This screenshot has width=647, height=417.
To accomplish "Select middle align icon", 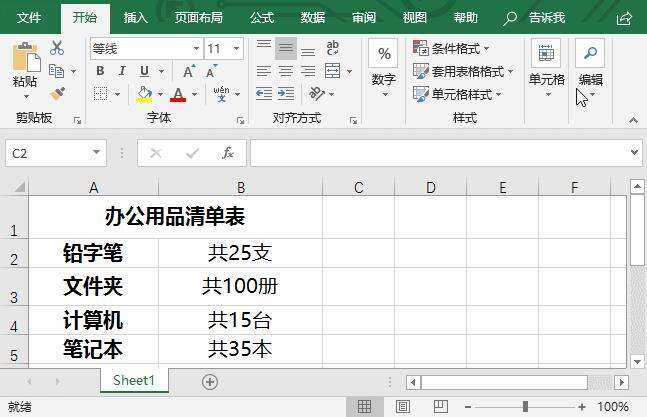I will click(286, 48).
